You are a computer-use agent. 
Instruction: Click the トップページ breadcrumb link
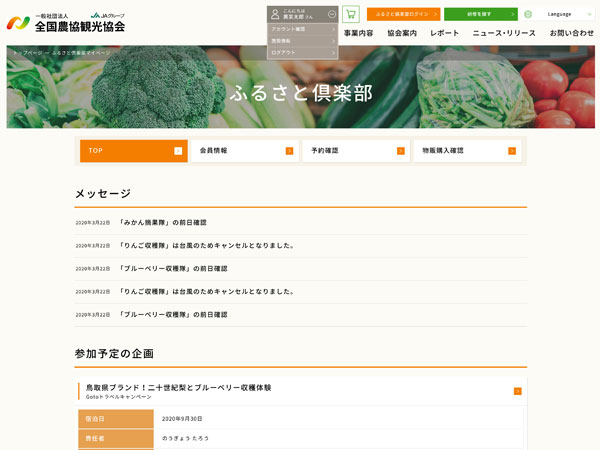click(x=27, y=52)
